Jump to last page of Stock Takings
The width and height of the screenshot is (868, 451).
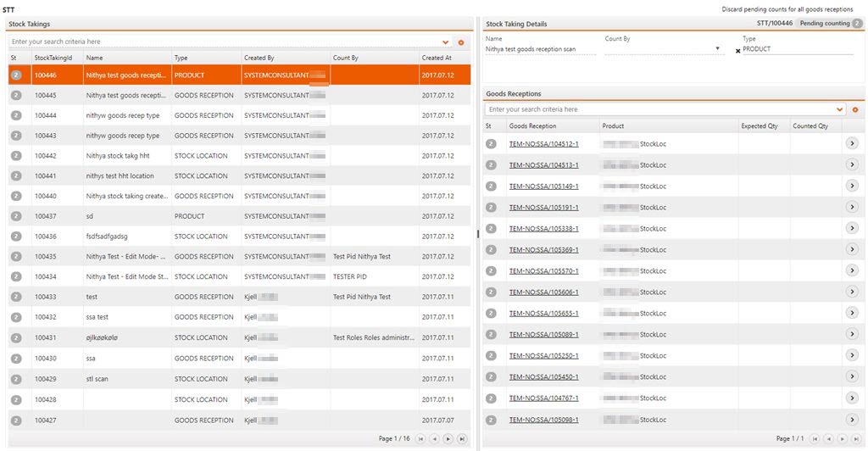pos(461,439)
